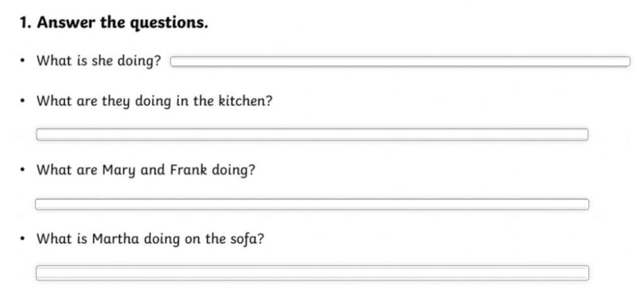Click the word "sofa" in the last question
This screenshot has height=289, width=644.
click(247, 239)
